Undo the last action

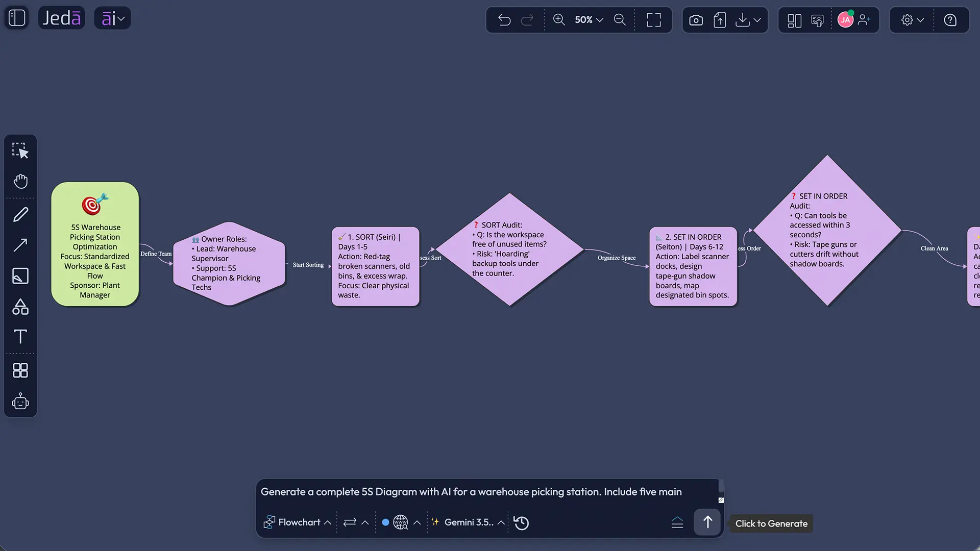(x=504, y=20)
